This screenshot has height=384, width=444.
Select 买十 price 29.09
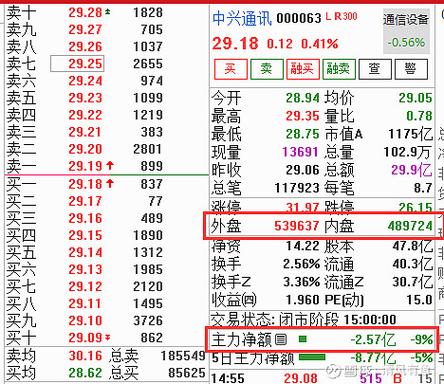[x=85, y=338]
